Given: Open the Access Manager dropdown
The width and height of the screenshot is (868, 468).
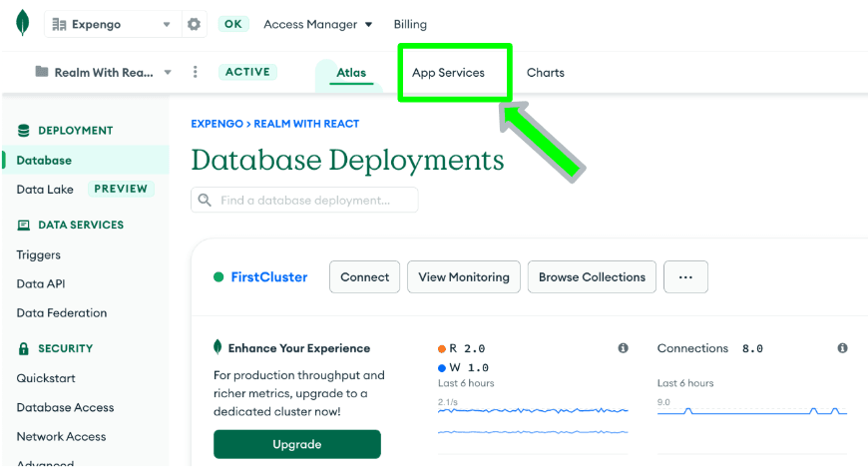Looking at the screenshot, I should click(x=317, y=25).
